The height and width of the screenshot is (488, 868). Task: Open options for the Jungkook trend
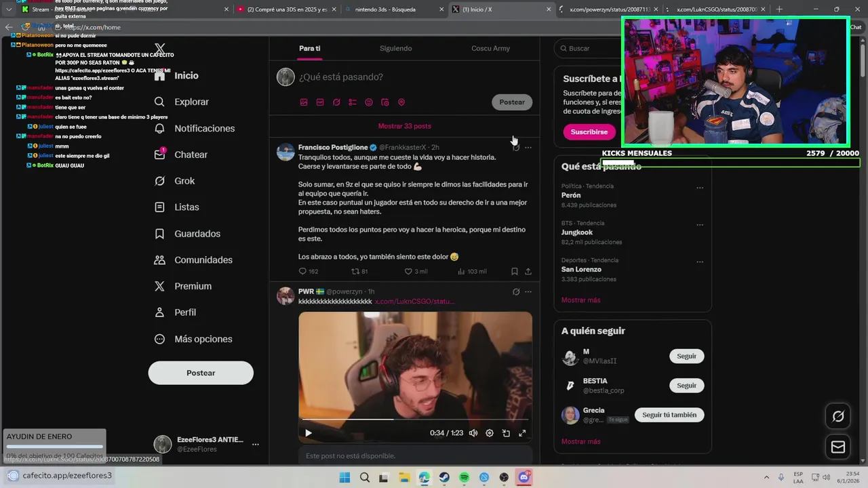700,225
